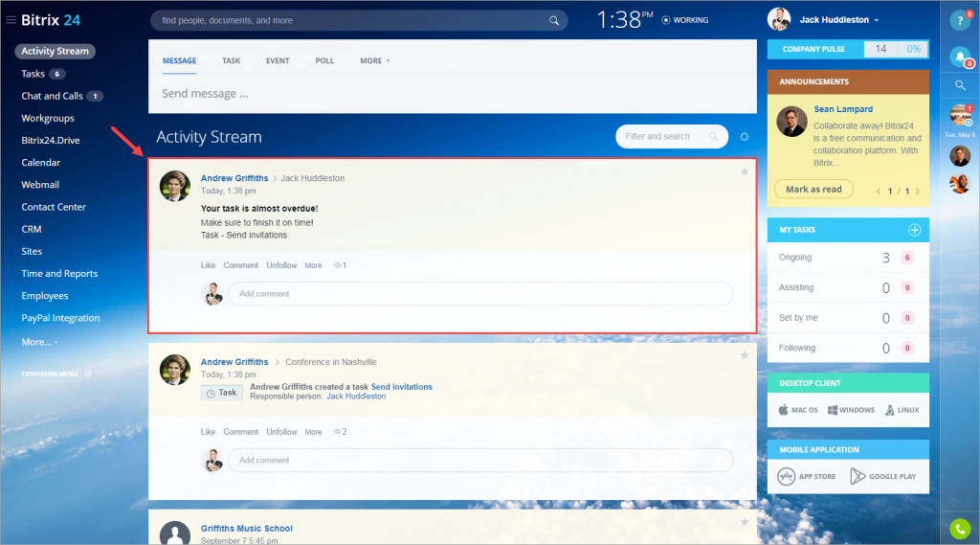Open Send invitations task link
Viewport: 980px width, 545px height.
[x=401, y=387]
